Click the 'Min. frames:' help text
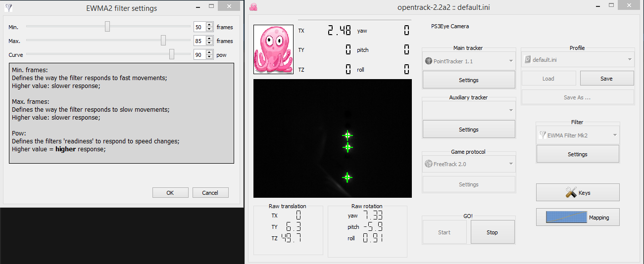This screenshot has width=644, height=264. click(x=29, y=71)
